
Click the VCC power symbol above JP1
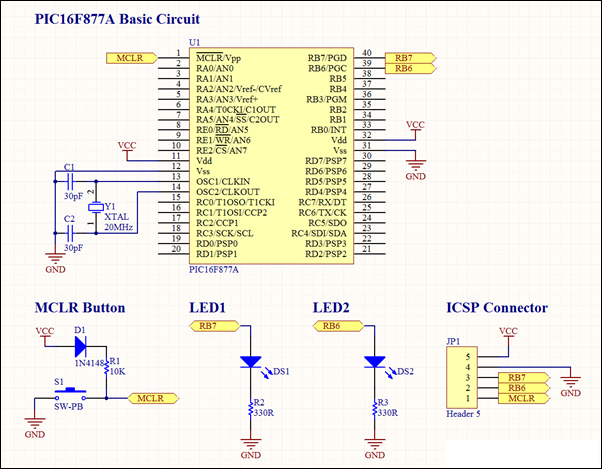coord(508,333)
